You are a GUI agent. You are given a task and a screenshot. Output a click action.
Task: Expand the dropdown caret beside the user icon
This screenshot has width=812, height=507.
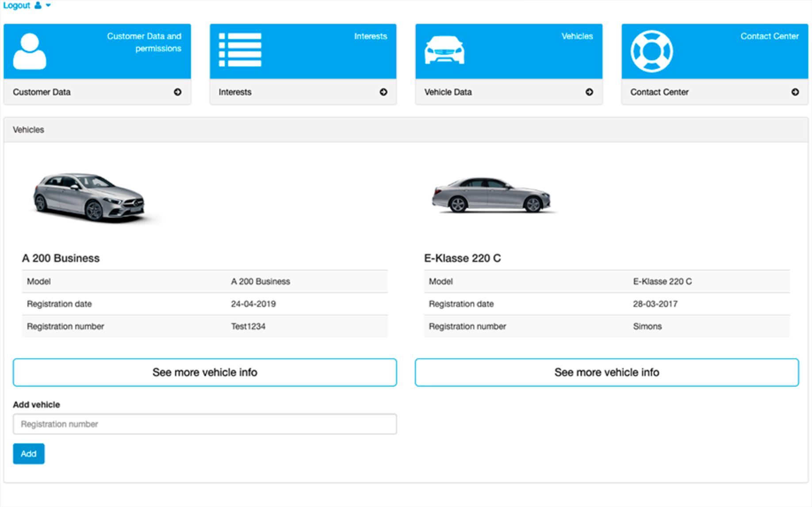pyautogui.click(x=48, y=5)
